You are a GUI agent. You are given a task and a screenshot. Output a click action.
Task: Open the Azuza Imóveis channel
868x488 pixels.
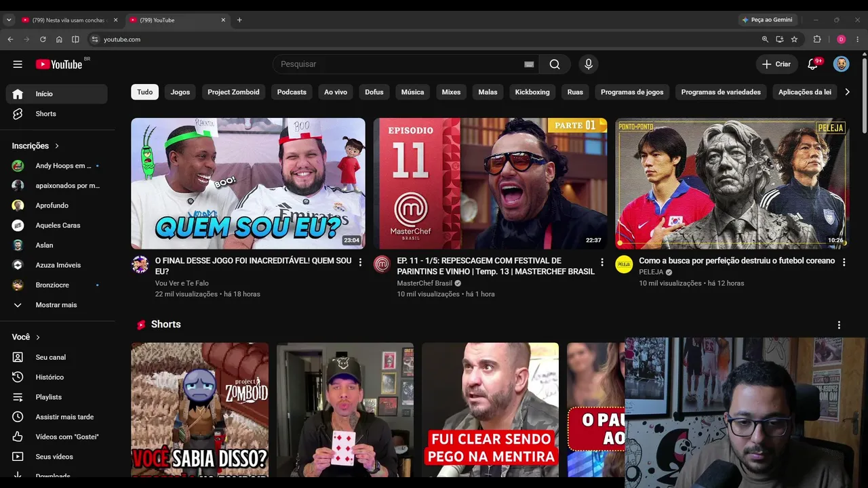[57, 265]
